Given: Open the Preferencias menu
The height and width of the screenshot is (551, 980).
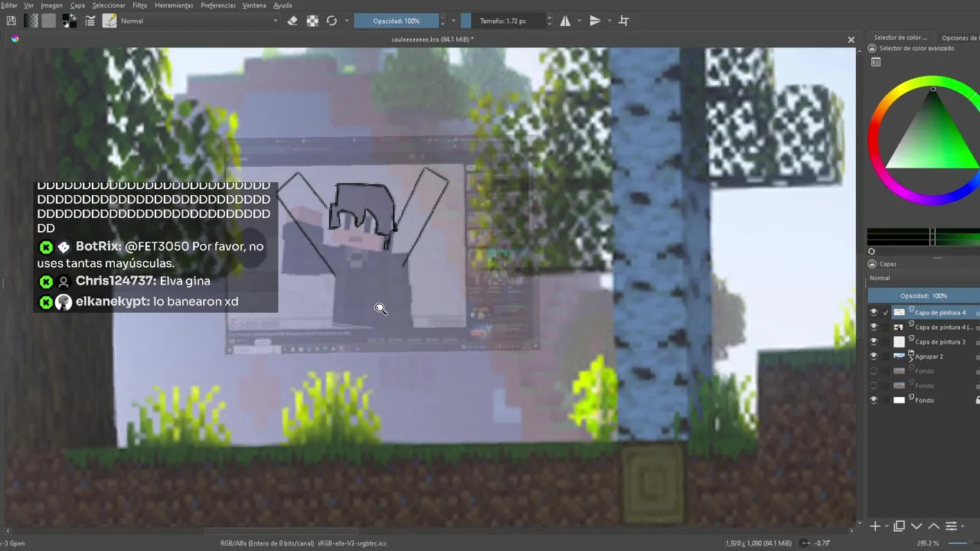Looking at the screenshot, I should point(218,5).
